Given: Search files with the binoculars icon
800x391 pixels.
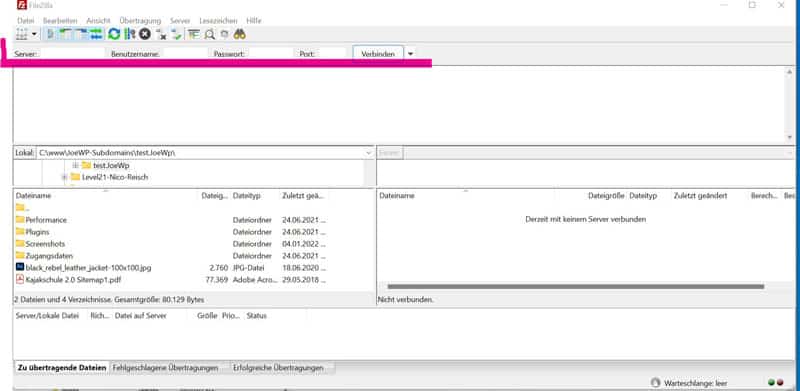Looking at the screenshot, I should point(240,34).
